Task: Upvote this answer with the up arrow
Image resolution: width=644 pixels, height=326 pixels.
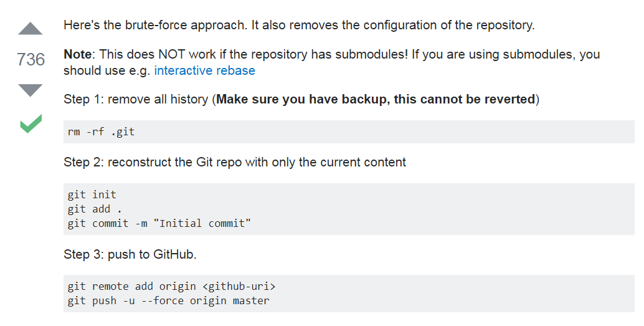Action: (31, 29)
